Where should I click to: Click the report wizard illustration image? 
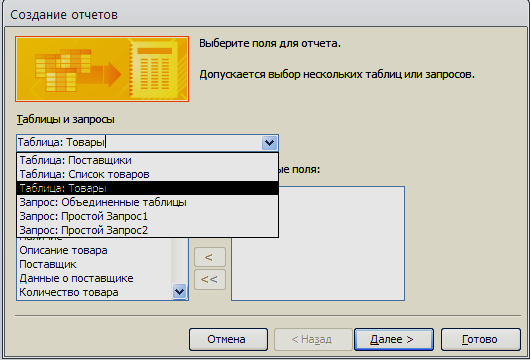pyautogui.click(x=102, y=69)
